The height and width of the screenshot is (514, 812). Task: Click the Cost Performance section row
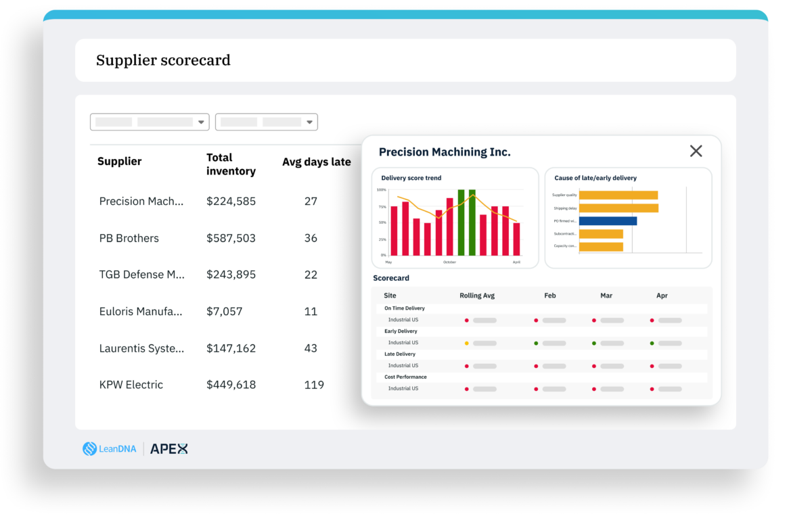point(541,377)
